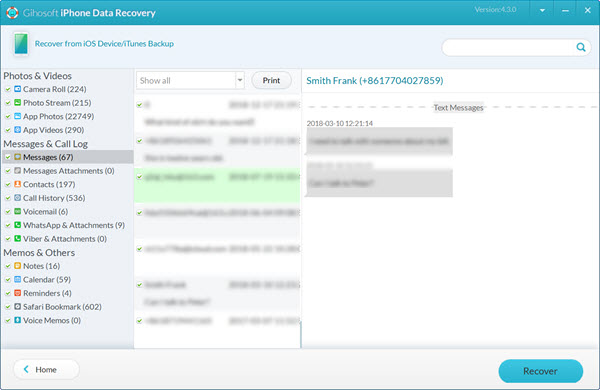Toggle the Voicemail checkbox
The height and width of the screenshot is (390, 600).
8,212
